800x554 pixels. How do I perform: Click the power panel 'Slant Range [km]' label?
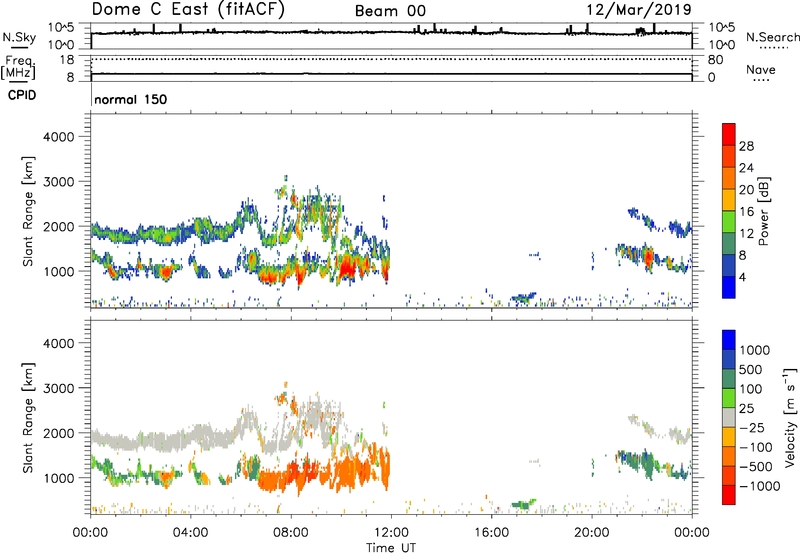coord(28,211)
